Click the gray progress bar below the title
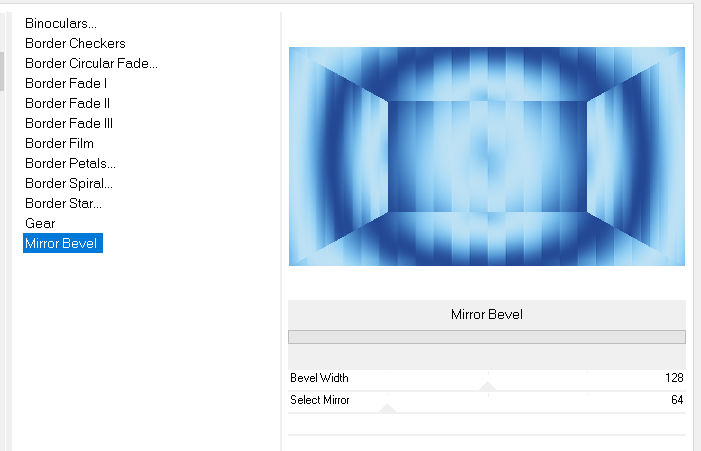This screenshot has width=701, height=451. pyautogui.click(x=486, y=337)
